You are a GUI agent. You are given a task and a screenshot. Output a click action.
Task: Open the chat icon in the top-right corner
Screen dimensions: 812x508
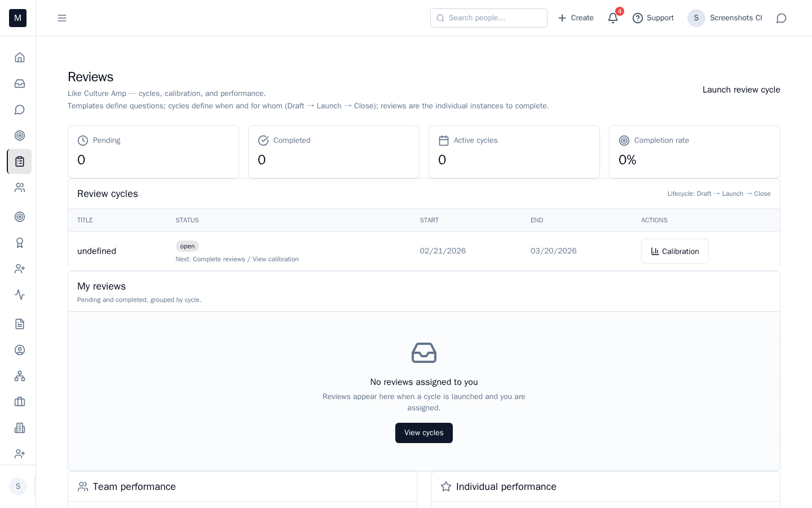click(781, 18)
